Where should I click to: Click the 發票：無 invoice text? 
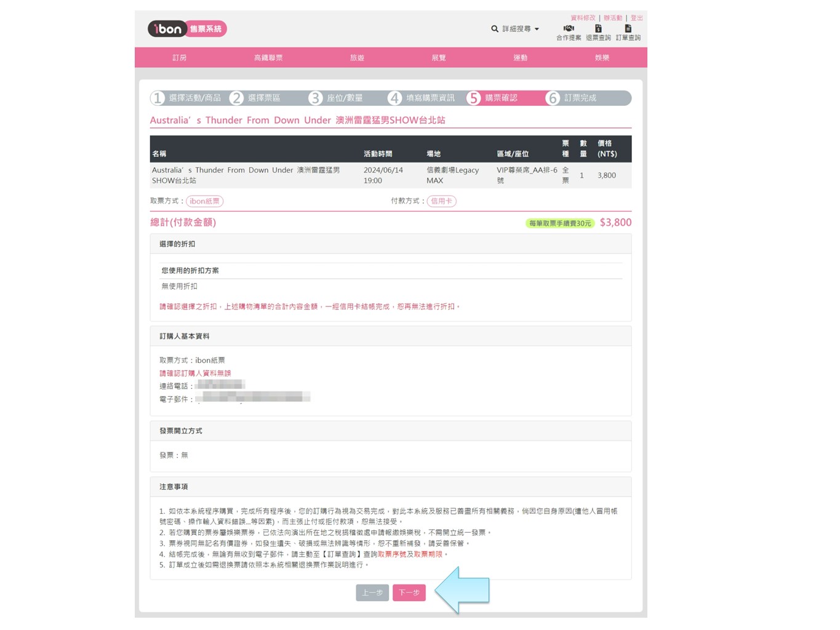(174, 455)
